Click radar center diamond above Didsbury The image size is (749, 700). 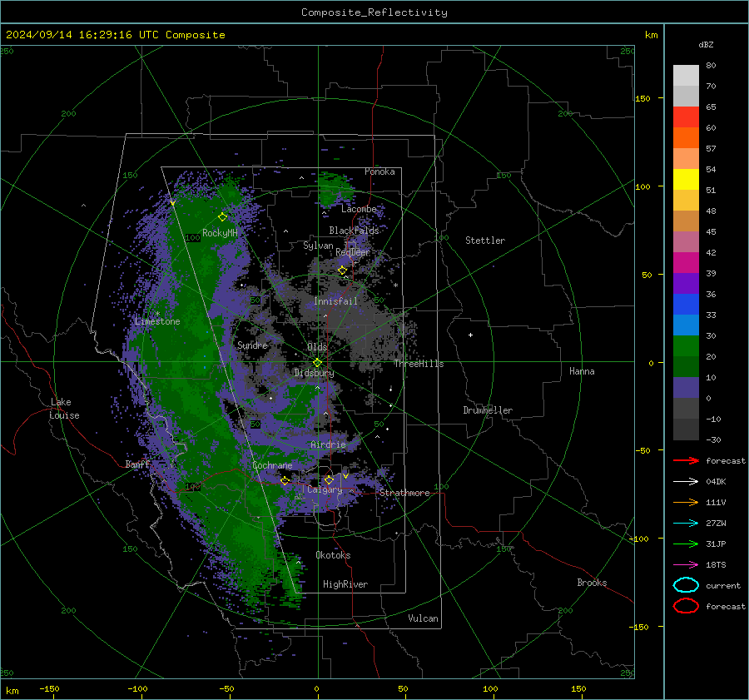317,363
